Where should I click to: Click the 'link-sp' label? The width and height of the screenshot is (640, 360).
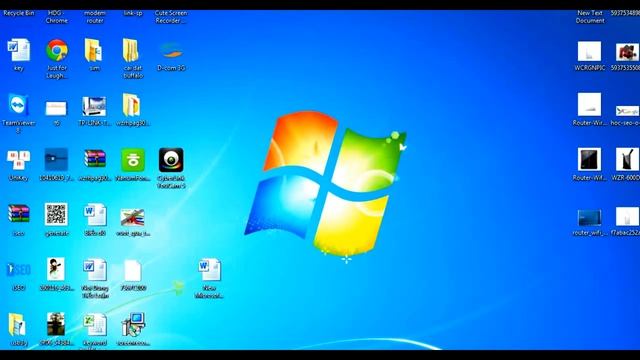pyautogui.click(x=133, y=13)
